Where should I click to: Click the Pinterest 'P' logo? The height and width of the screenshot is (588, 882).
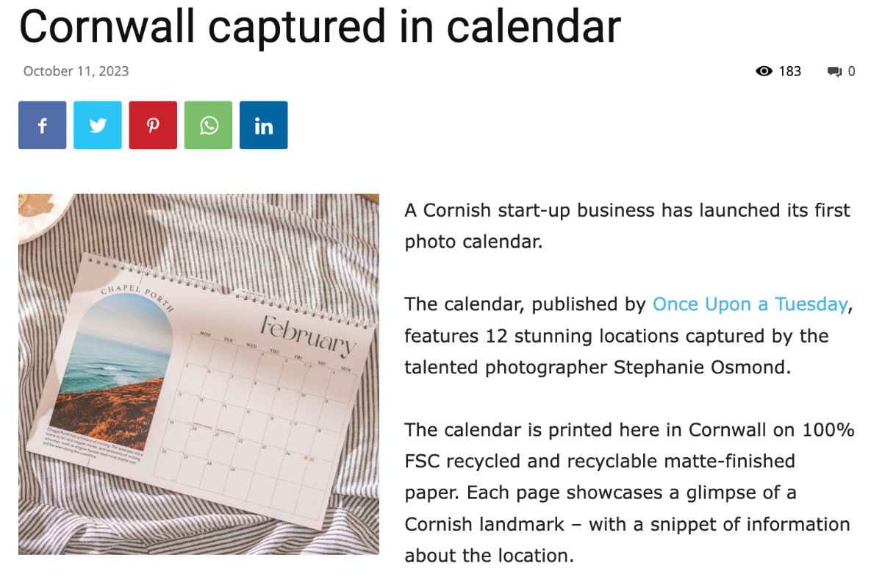pyautogui.click(x=152, y=125)
